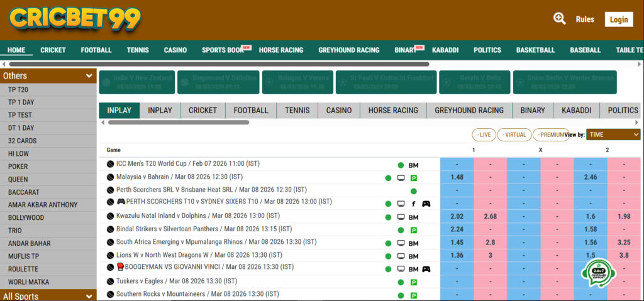Click the magnifier search icon in header
The height and width of the screenshot is (301, 644).
point(559,19)
